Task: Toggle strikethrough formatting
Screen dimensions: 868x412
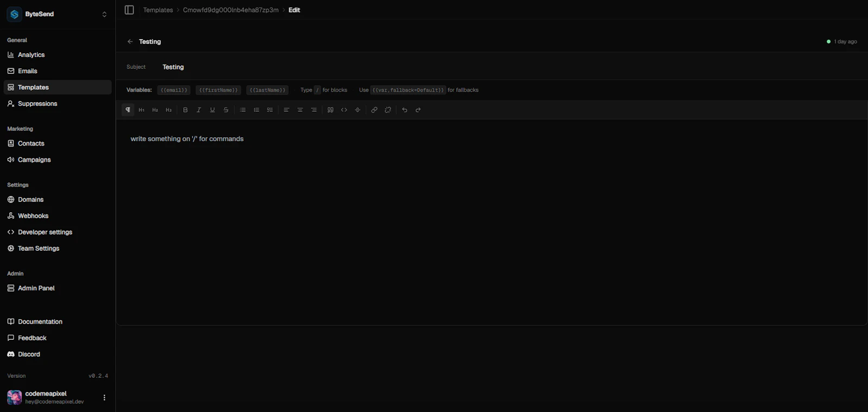Action: [226, 110]
